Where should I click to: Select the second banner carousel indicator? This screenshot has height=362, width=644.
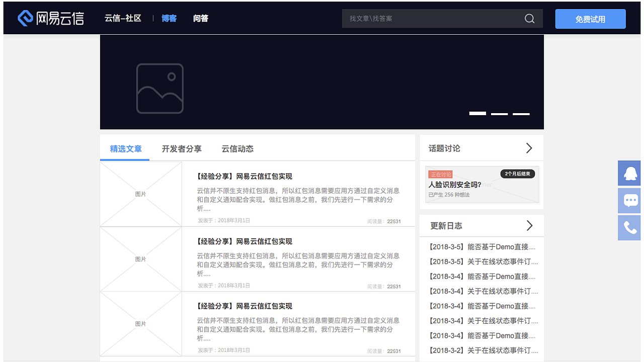coord(499,114)
